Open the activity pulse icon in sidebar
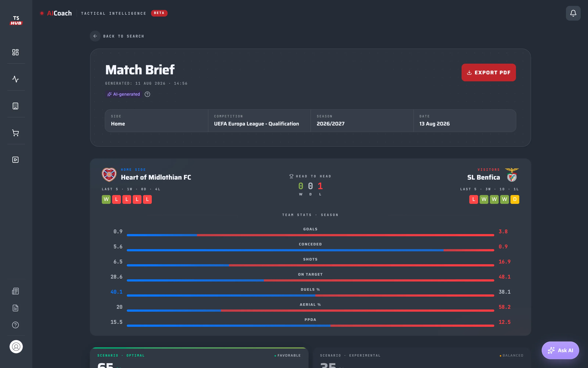Viewport: 588px width, 368px height. (x=16, y=79)
